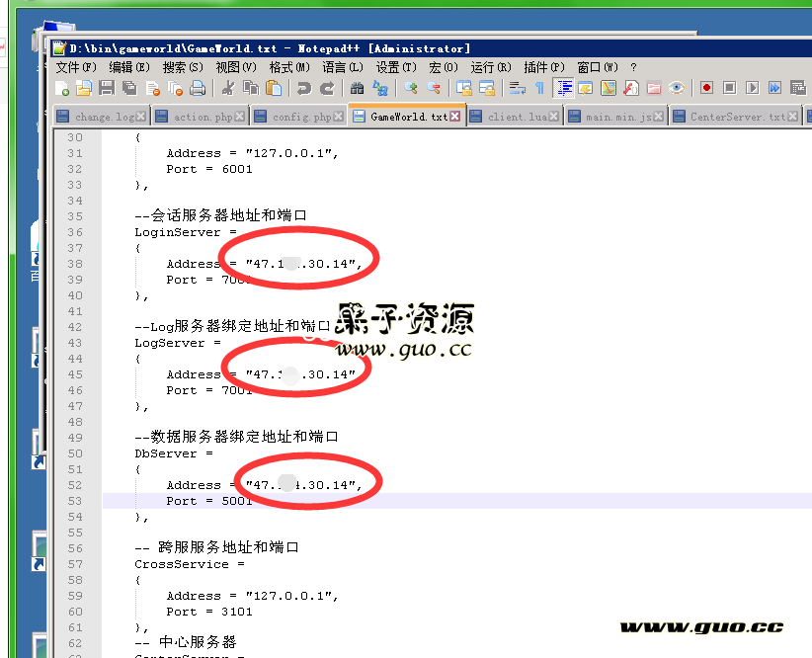The width and height of the screenshot is (812, 658).
Task: Toggle the Indent Guide button
Action: [564, 89]
